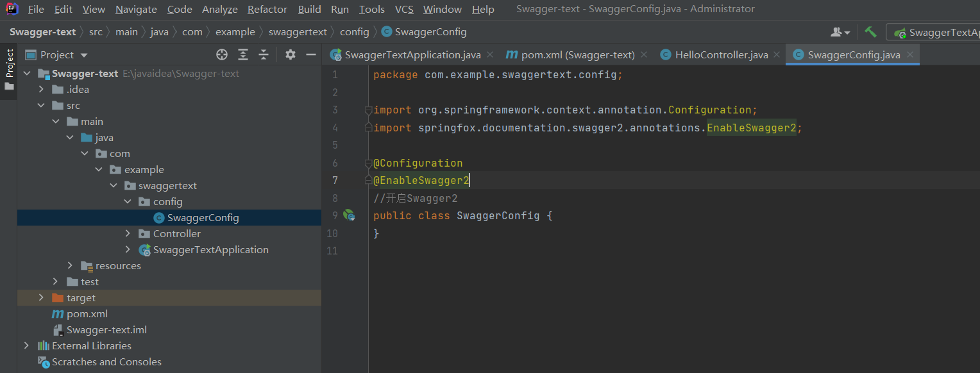This screenshot has width=980, height=373.
Task: Click EnableSwagger2 in the import statement
Action: (751, 128)
